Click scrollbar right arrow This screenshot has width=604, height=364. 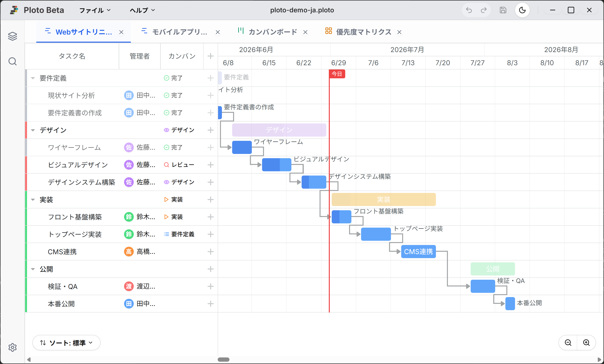pos(599,359)
